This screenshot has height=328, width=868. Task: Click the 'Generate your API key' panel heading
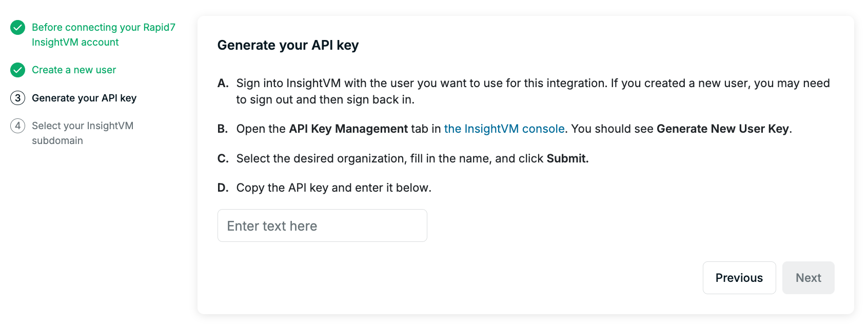(288, 45)
